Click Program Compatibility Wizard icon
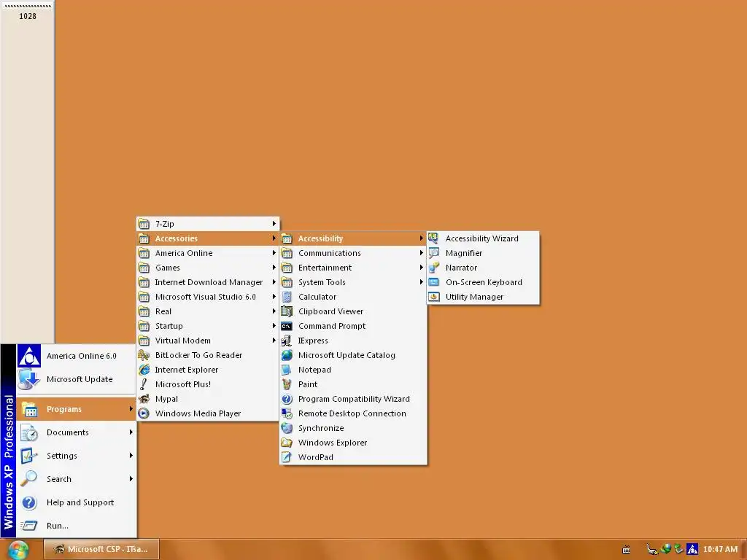The height and width of the screenshot is (560, 747). (286, 399)
